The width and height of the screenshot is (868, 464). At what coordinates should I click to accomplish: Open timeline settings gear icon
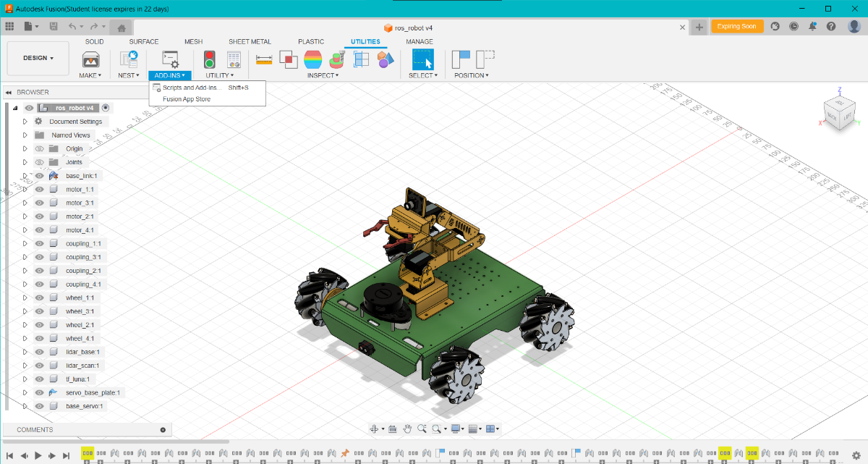(856, 455)
